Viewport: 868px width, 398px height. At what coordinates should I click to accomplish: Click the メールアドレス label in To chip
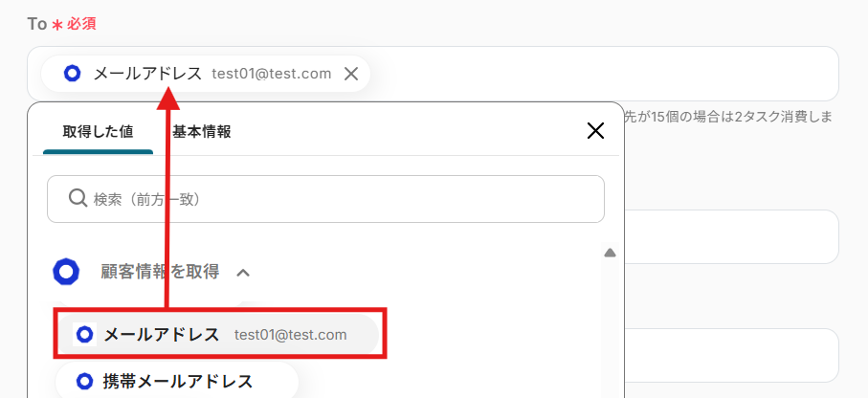[147, 74]
